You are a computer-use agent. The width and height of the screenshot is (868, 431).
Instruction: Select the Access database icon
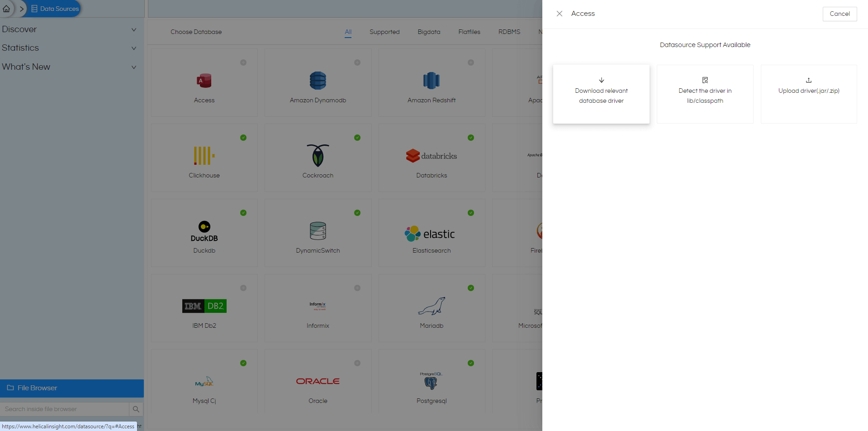pyautogui.click(x=204, y=81)
